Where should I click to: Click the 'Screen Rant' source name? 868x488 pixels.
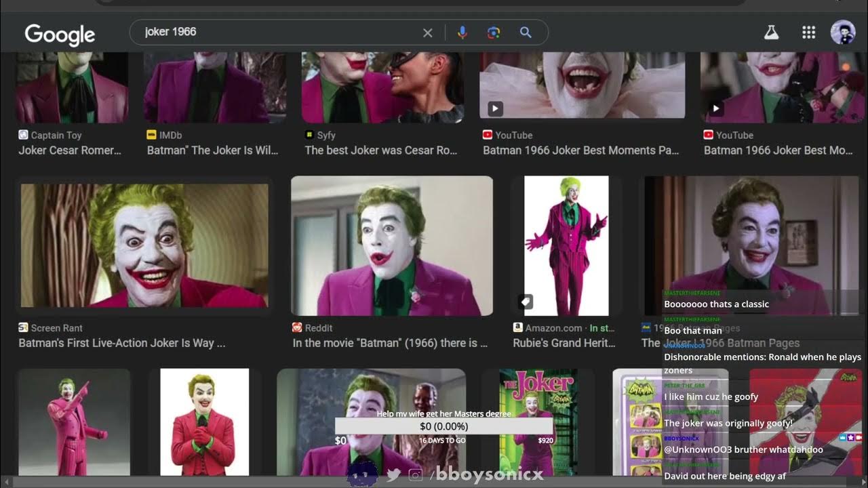(x=56, y=327)
